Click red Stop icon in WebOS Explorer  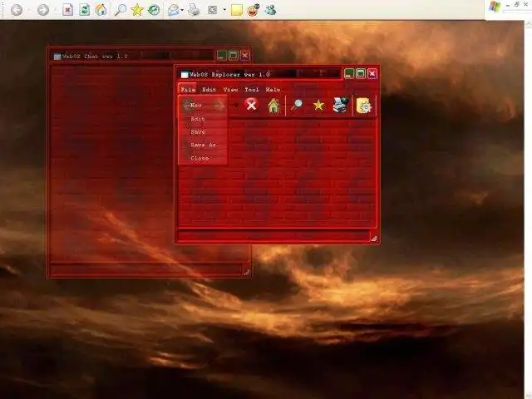251,105
